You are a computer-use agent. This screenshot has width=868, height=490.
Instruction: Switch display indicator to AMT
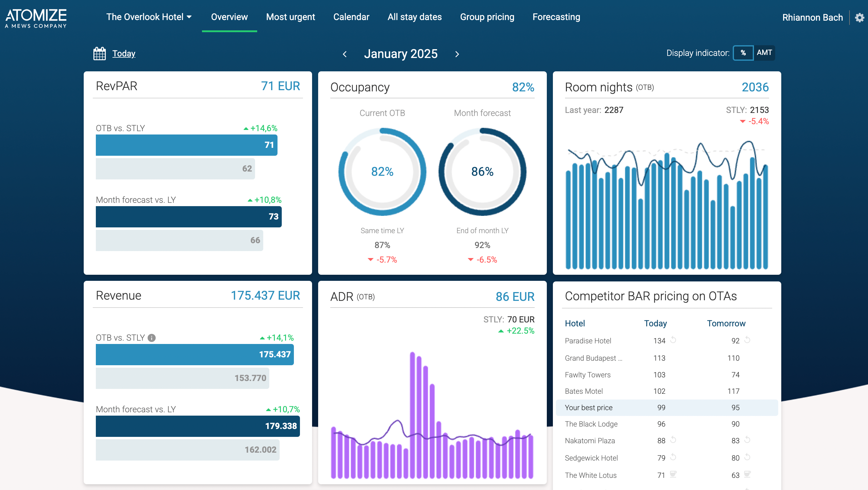(764, 53)
